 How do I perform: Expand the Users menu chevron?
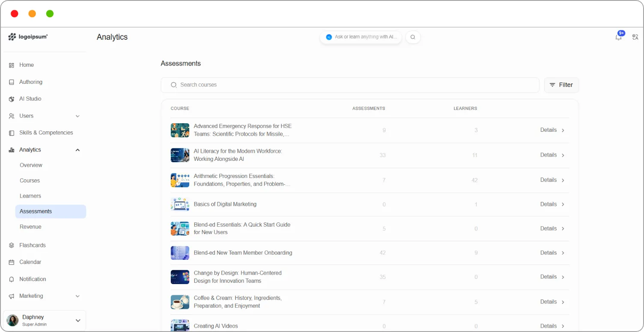pos(78,116)
